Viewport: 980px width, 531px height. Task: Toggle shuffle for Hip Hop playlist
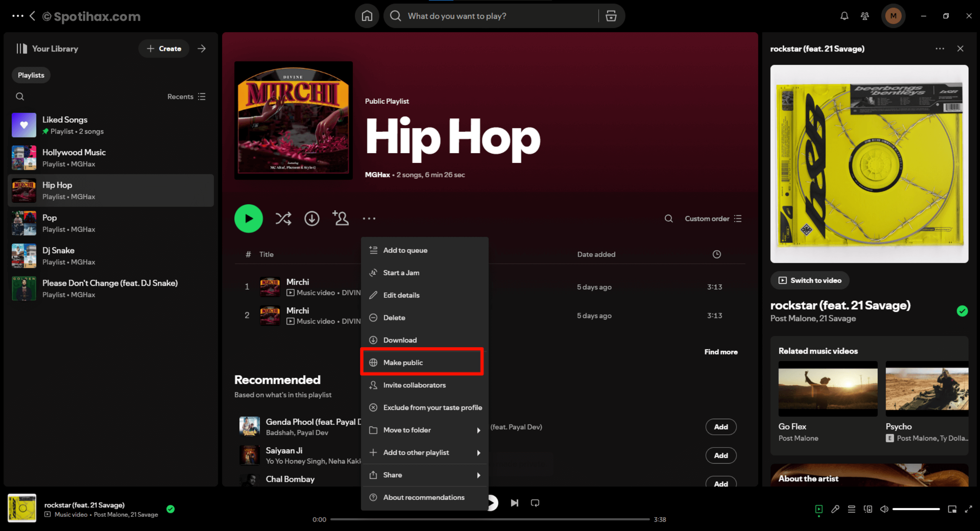[283, 218]
